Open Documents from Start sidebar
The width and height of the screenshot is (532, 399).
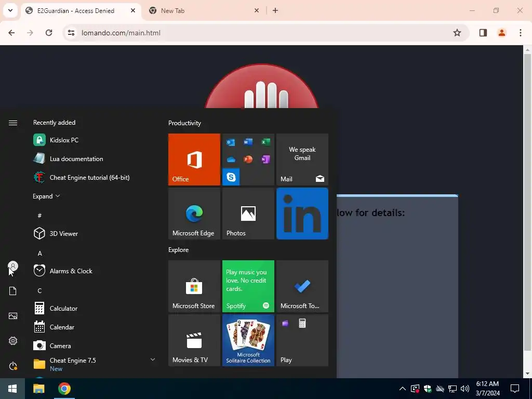[13, 291]
